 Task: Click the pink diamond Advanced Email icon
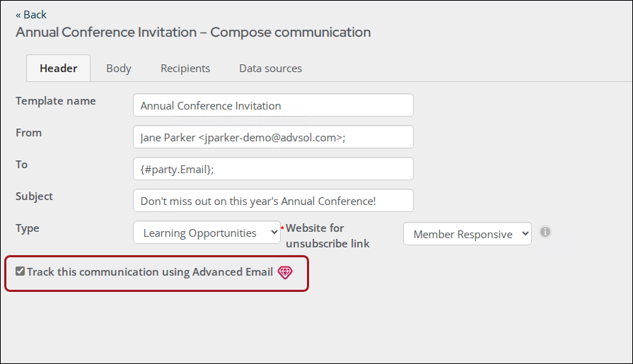285,272
